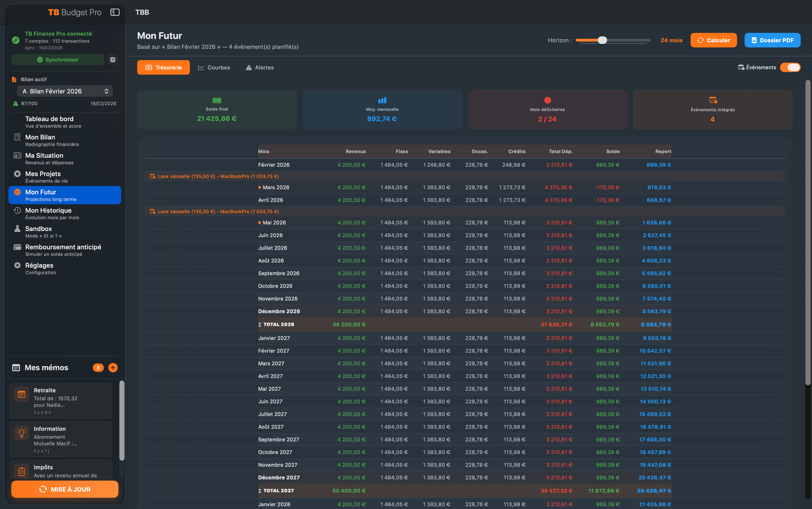Switch to the Courbes tab
The image size is (812, 509).
pyautogui.click(x=214, y=68)
